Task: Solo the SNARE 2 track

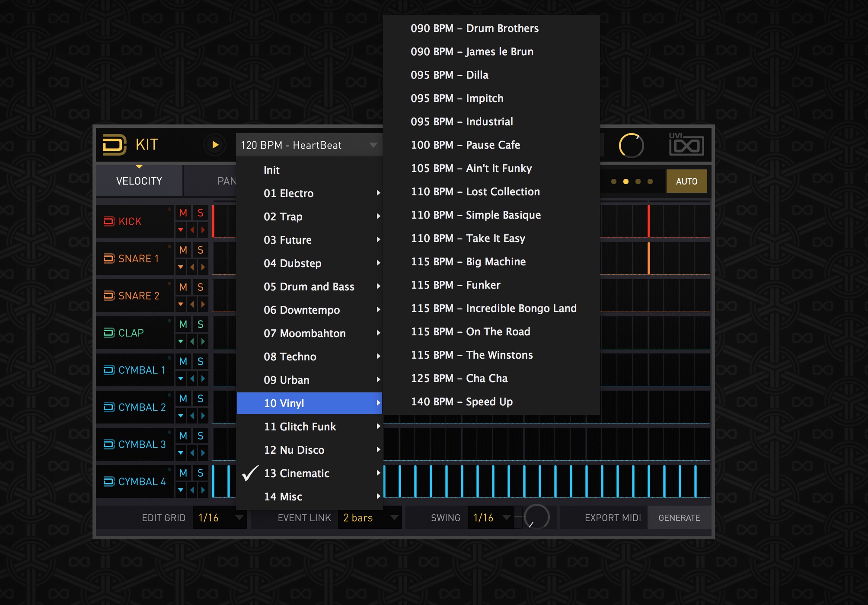Action: 200,287
